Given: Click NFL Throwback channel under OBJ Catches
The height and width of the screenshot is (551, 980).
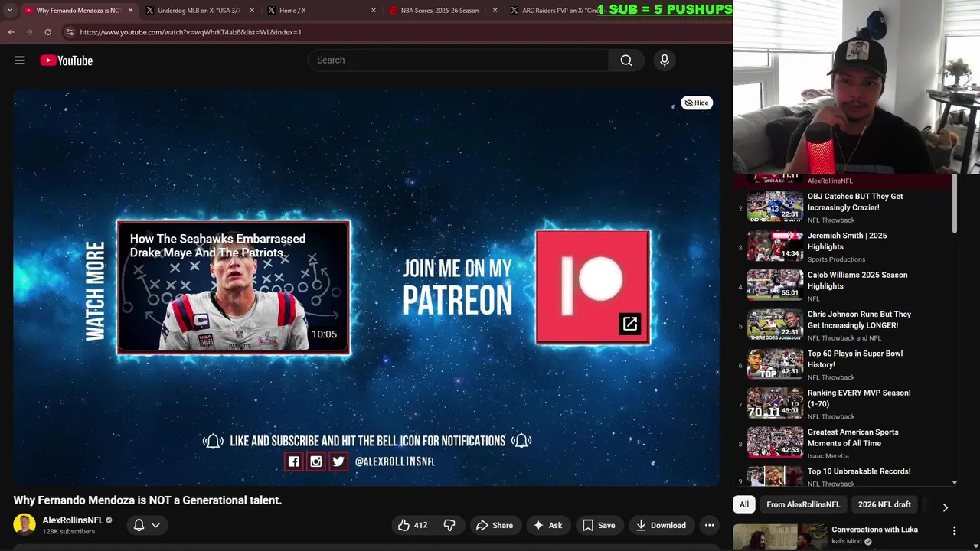Looking at the screenshot, I should point(831,220).
